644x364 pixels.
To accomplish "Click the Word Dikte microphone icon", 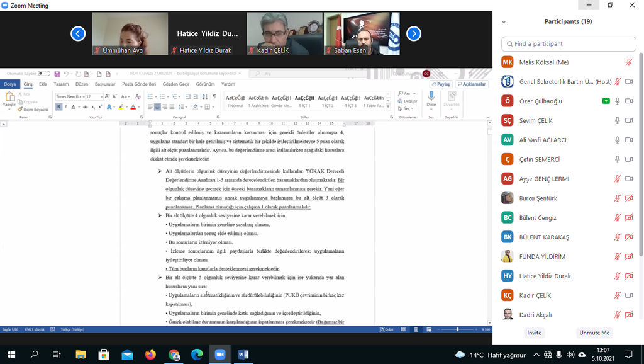I will click(x=431, y=96).
